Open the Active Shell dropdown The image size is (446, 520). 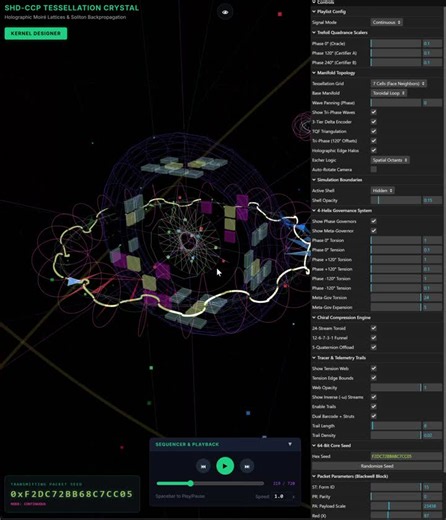tap(383, 190)
